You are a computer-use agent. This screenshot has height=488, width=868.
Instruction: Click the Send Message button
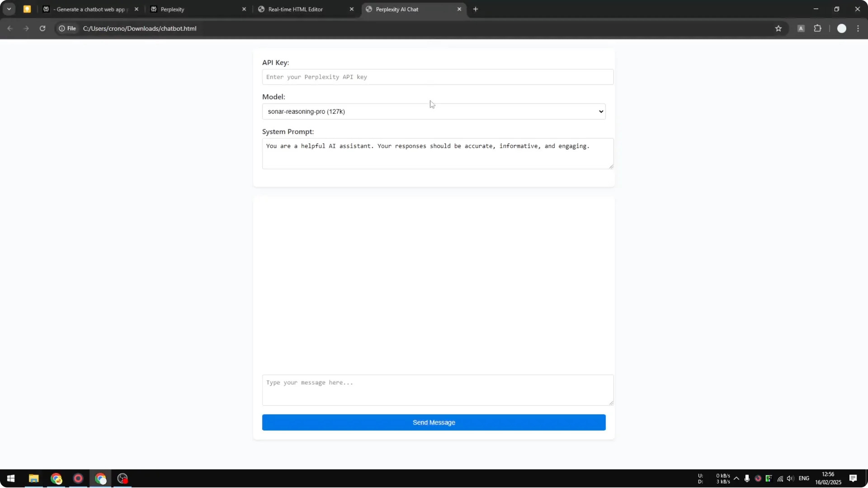click(x=434, y=422)
